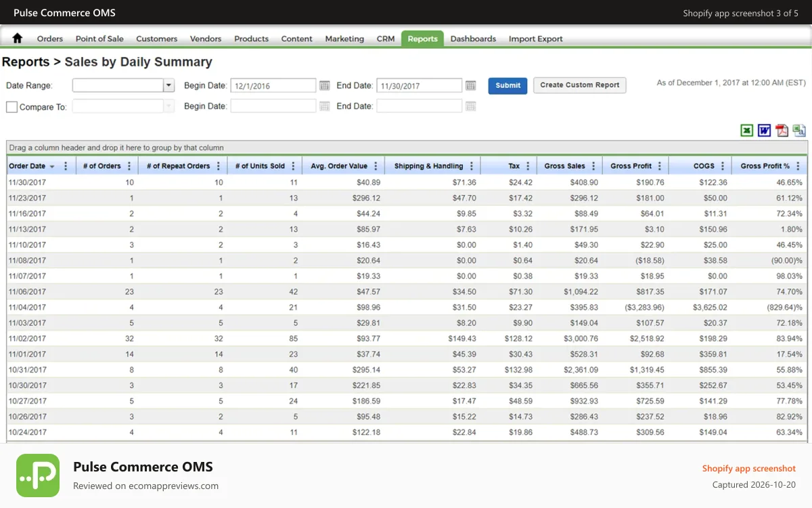The image size is (812, 508).
Task: Open the CRM menu
Action: (x=386, y=39)
